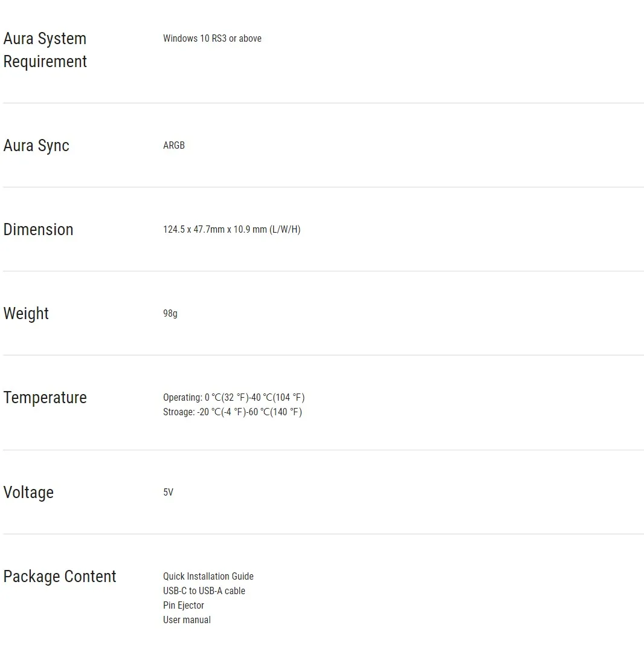
Task: Select the User manual package item
Action: click(x=187, y=620)
